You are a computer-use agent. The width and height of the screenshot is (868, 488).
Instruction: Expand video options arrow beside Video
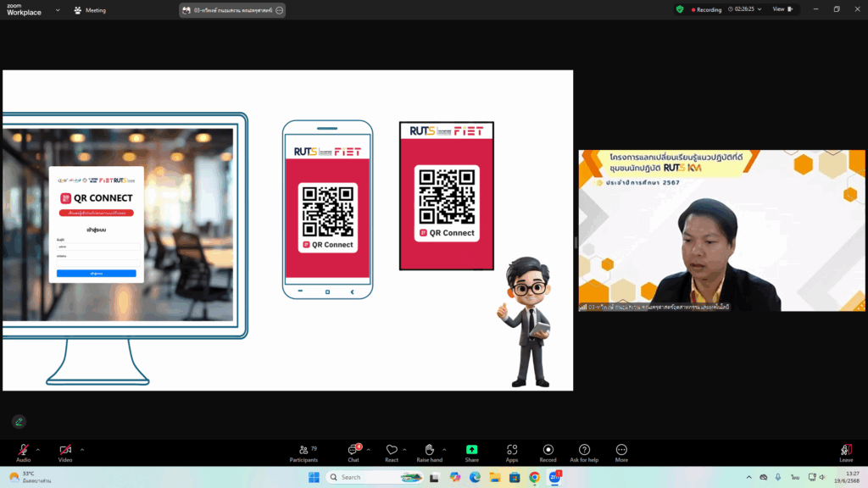point(82,450)
